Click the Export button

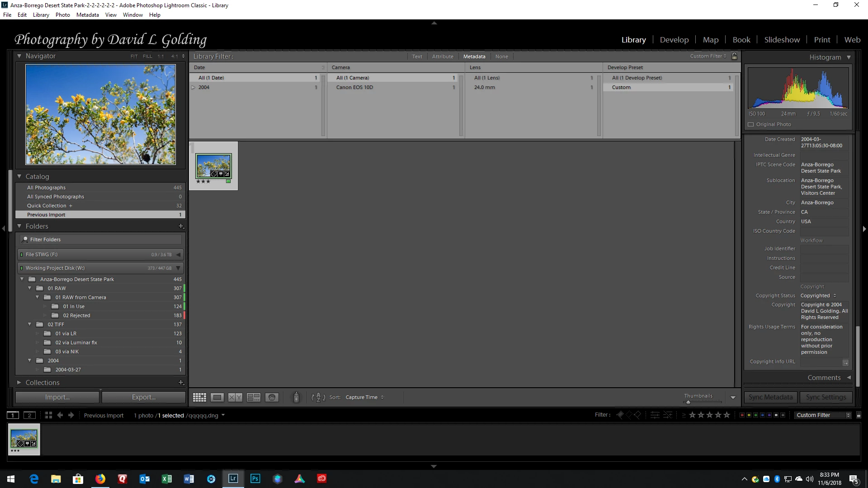pos(144,397)
